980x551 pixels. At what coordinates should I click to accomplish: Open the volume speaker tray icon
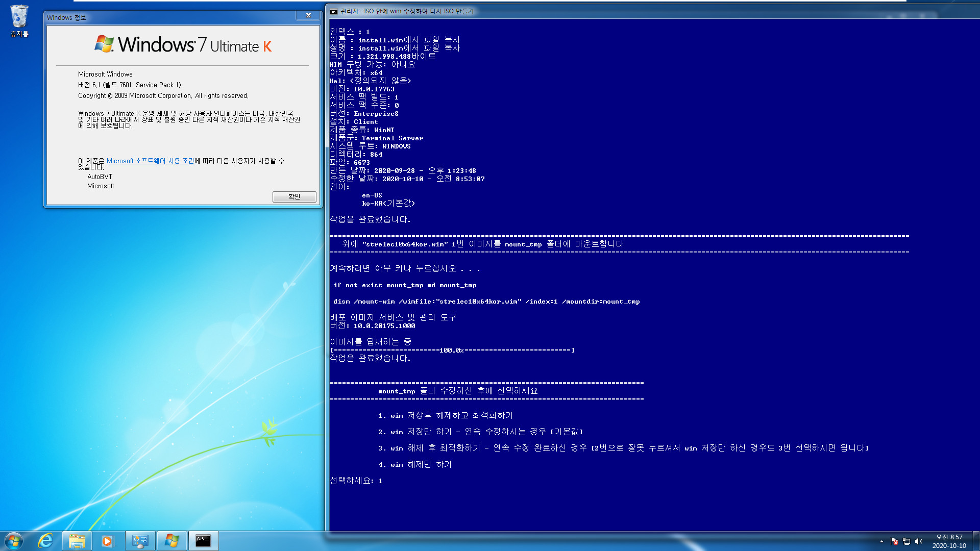coord(919,541)
